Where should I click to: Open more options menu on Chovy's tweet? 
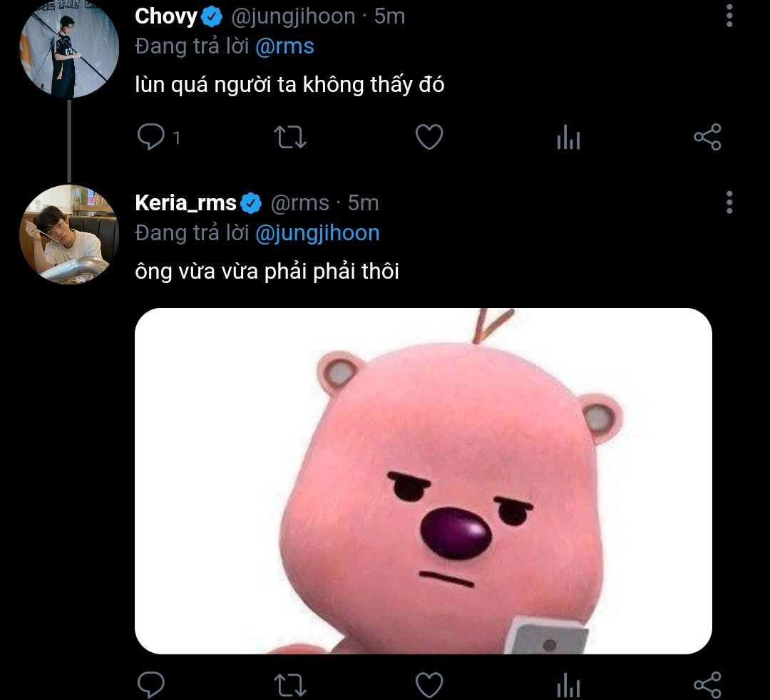click(729, 16)
